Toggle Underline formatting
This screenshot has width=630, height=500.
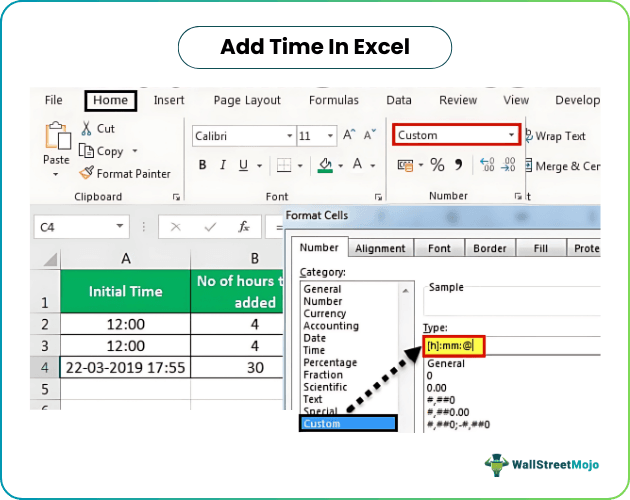point(243,165)
